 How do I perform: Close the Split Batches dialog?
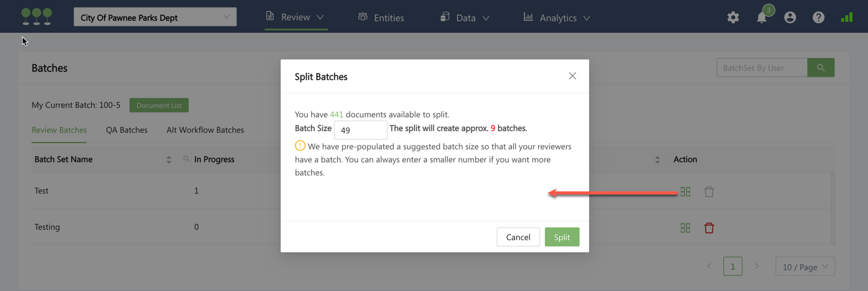tap(572, 76)
